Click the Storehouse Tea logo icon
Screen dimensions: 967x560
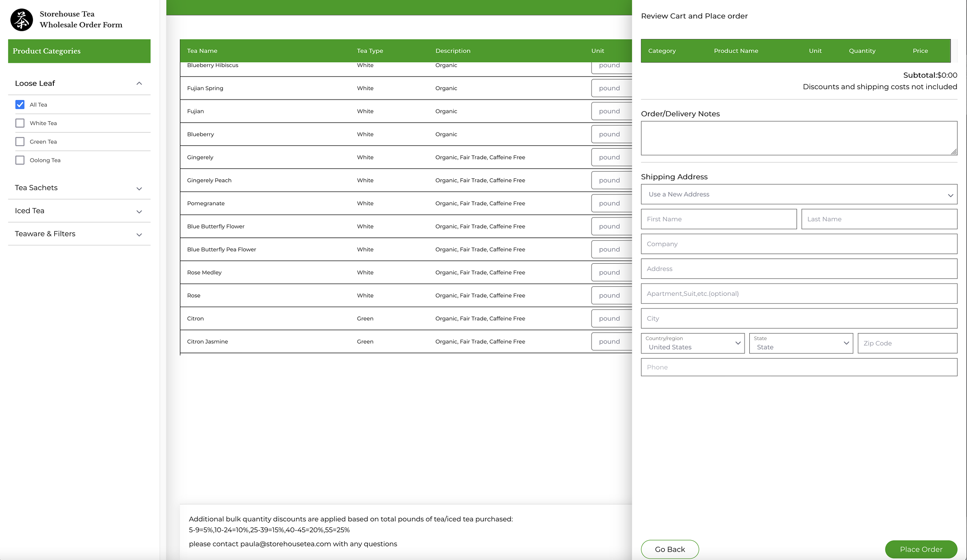click(x=22, y=20)
